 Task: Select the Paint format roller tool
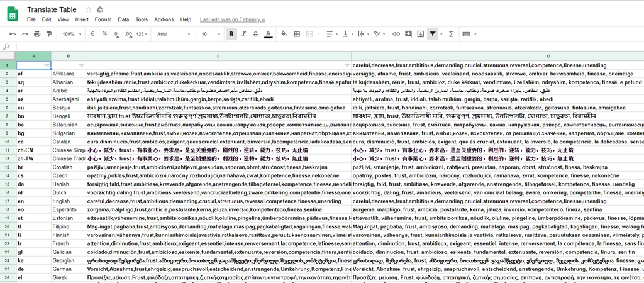point(49,34)
